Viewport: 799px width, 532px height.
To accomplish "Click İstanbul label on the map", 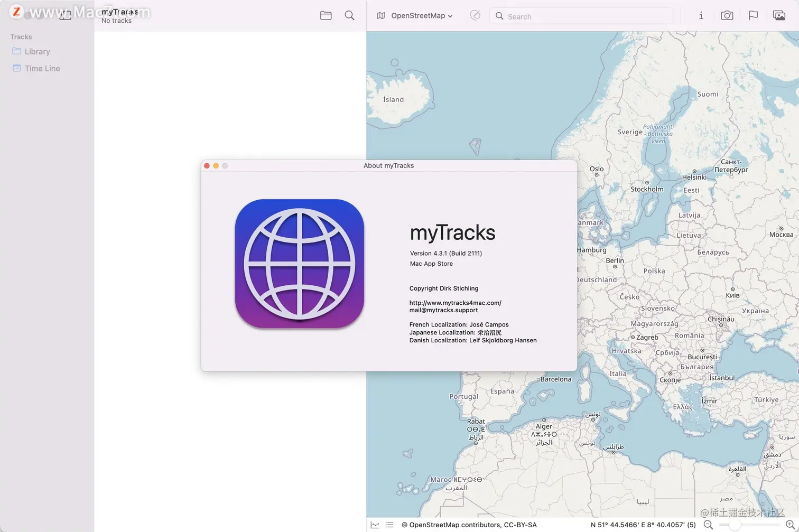I will point(722,378).
